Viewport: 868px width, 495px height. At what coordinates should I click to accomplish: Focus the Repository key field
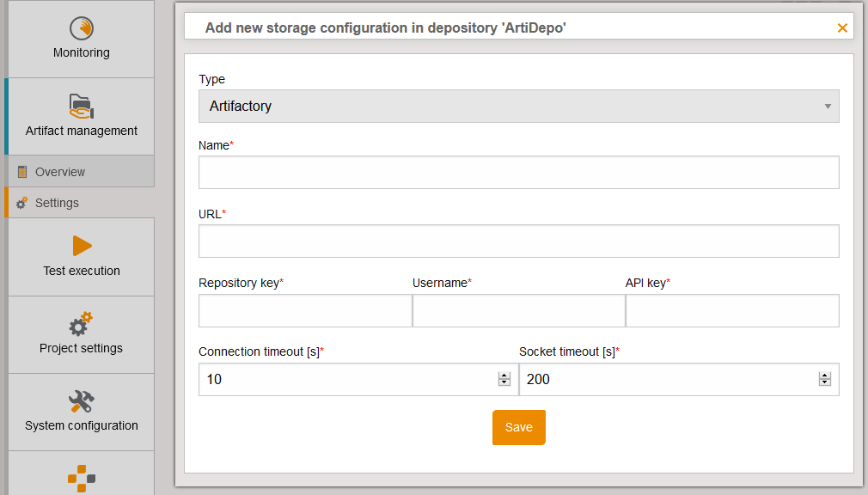305,311
